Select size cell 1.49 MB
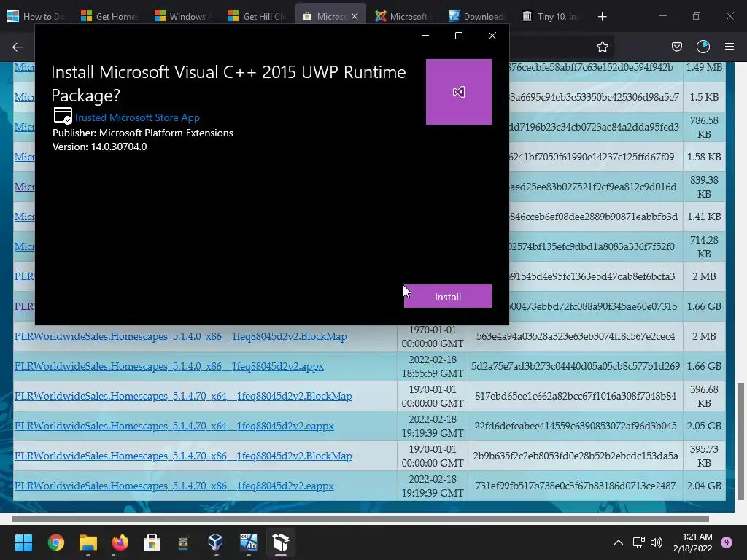Viewport: 747px width, 560px height. (x=704, y=68)
